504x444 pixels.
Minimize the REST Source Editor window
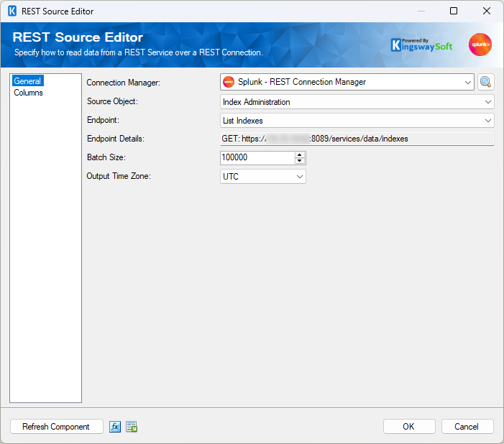click(x=421, y=11)
